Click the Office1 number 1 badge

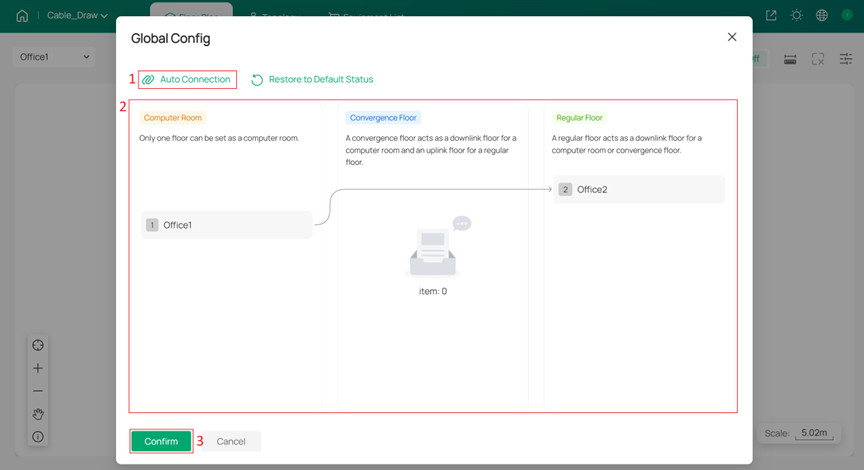pos(152,225)
